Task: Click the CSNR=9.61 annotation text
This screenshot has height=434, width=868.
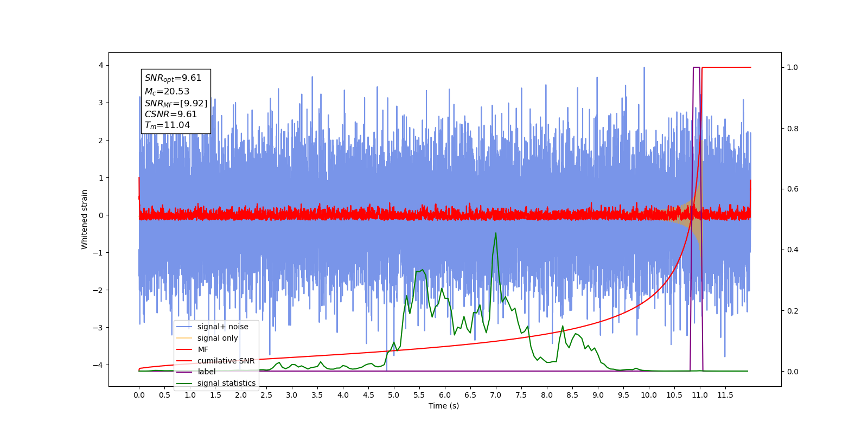Action: (x=170, y=114)
